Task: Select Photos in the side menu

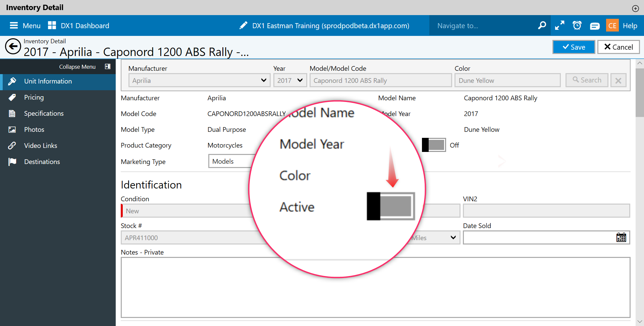Action: (x=58, y=129)
